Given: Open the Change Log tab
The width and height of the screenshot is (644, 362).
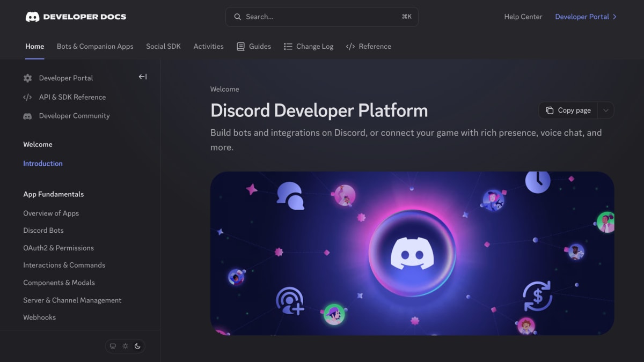Looking at the screenshot, I should point(309,47).
